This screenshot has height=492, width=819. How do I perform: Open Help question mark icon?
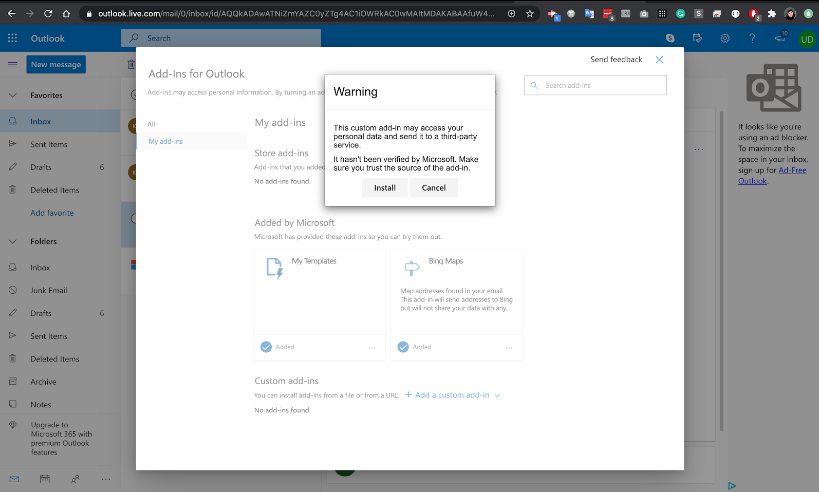click(x=752, y=38)
